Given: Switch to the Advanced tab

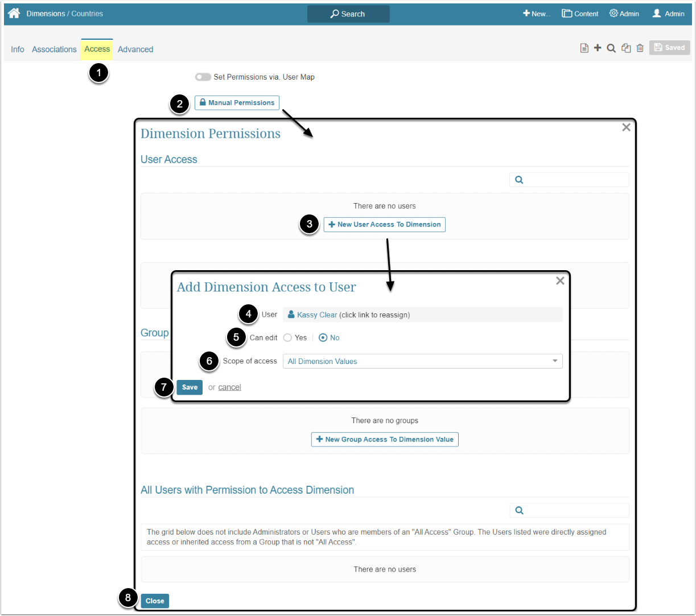Looking at the screenshot, I should coord(135,49).
